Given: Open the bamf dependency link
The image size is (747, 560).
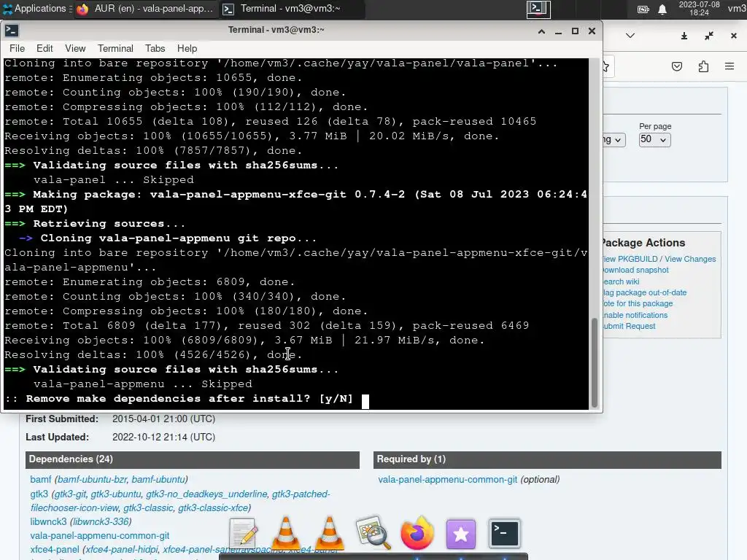Looking at the screenshot, I should [41, 480].
